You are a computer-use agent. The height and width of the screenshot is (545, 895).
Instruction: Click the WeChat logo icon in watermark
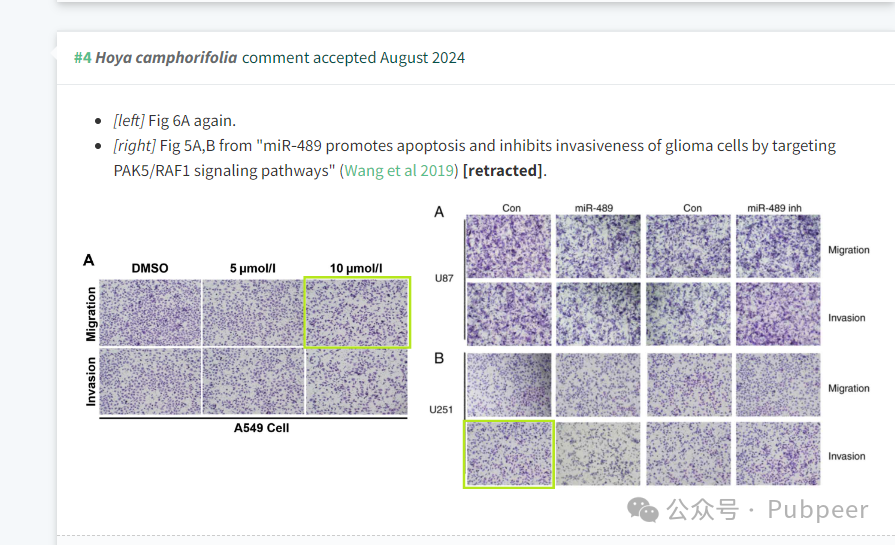643,510
